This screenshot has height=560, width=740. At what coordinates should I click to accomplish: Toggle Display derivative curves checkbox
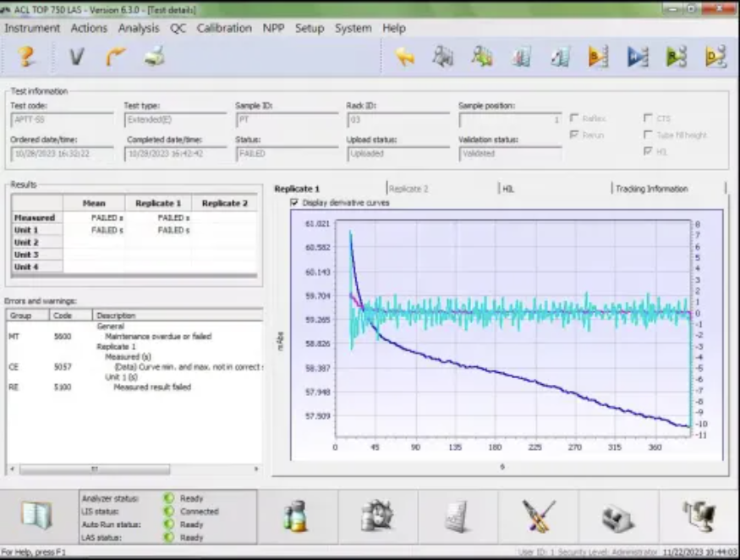[294, 202]
